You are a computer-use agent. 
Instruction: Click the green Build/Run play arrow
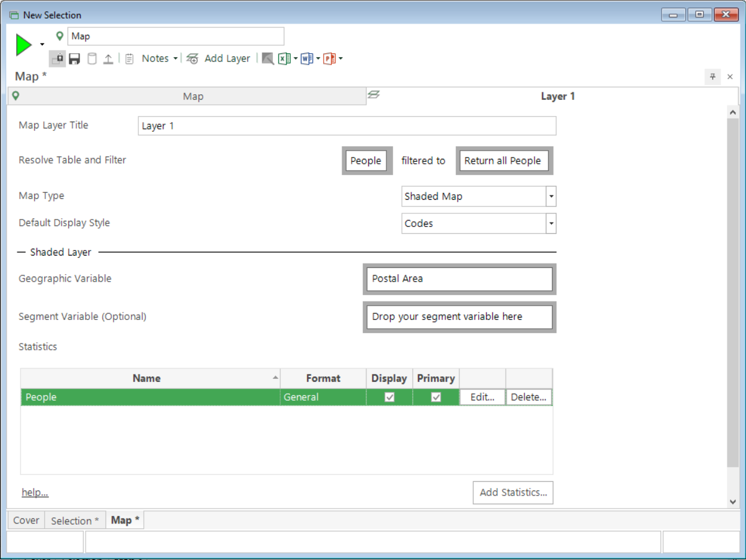coord(24,45)
